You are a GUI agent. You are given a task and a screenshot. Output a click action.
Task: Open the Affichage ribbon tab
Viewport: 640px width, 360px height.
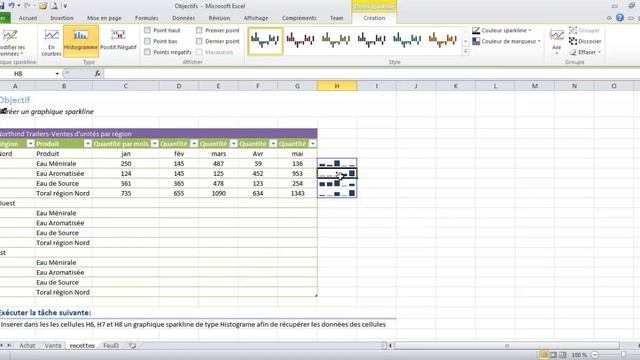click(x=256, y=18)
